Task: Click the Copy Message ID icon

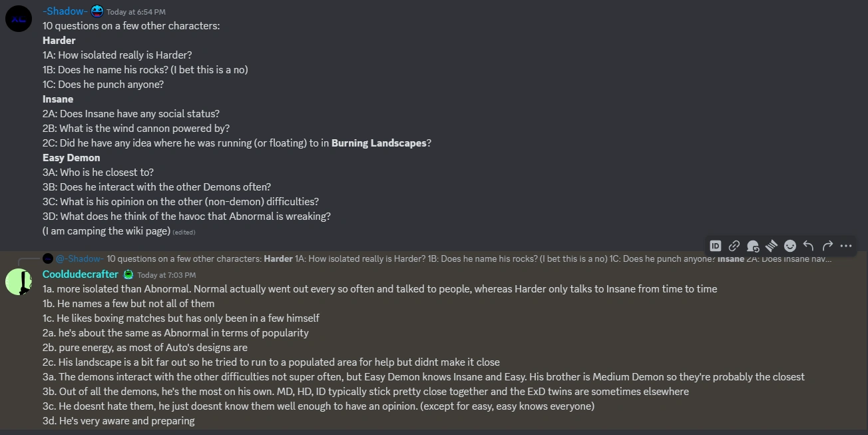Action: point(716,245)
